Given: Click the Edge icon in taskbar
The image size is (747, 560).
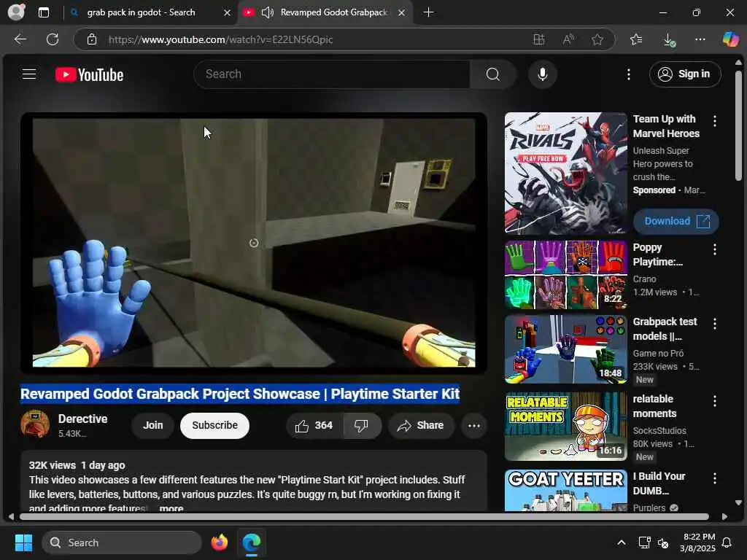Looking at the screenshot, I should (x=252, y=542).
